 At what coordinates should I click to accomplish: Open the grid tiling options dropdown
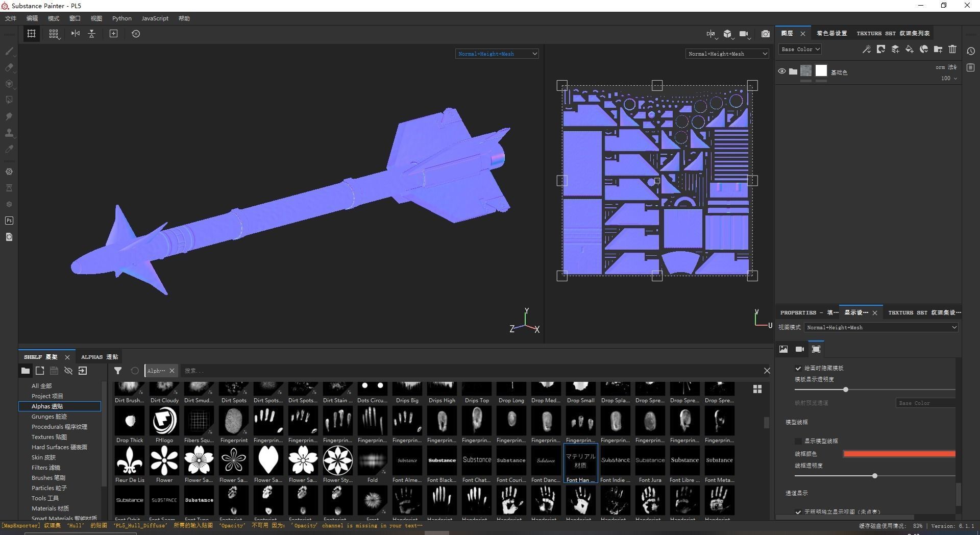pyautogui.click(x=54, y=34)
